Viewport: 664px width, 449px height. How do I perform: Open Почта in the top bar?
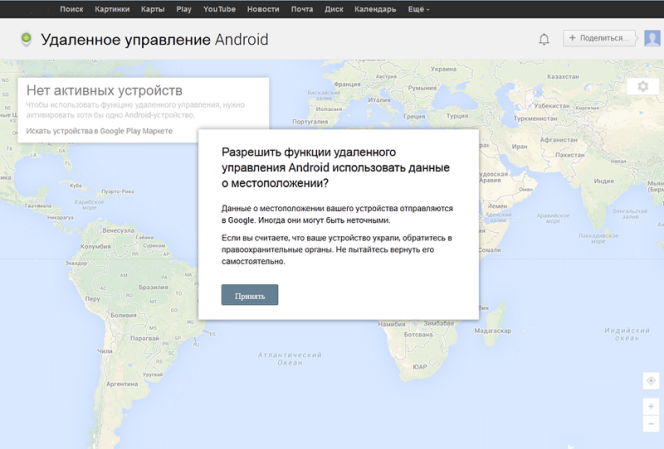coord(302,9)
